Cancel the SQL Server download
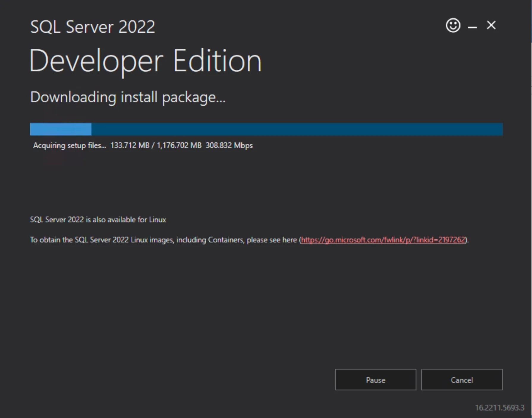 tap(462, 380)
